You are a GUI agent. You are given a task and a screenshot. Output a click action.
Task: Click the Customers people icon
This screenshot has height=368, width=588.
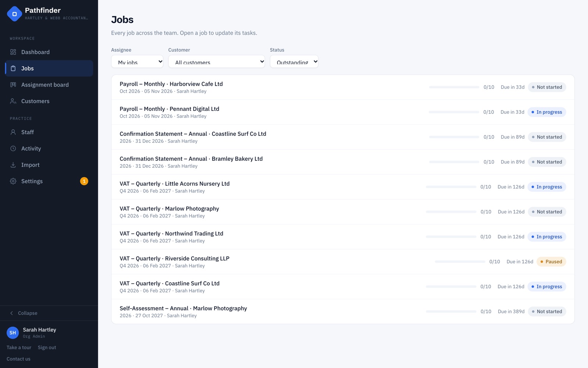13,101
